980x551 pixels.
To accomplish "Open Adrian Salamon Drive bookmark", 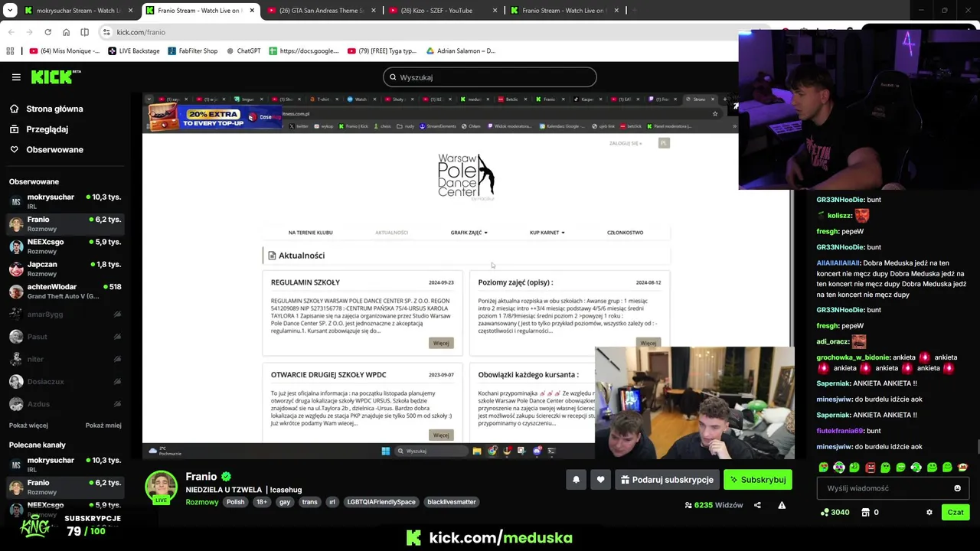I will [460, 51].
